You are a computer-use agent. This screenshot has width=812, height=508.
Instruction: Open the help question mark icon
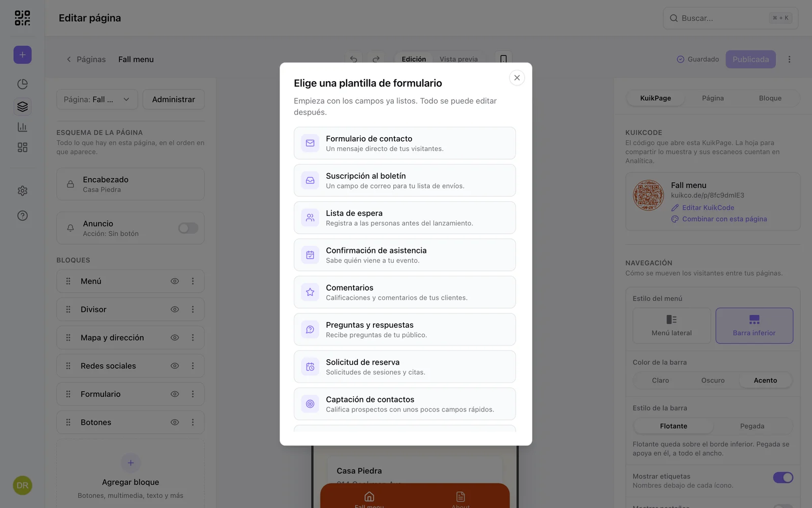[x=22, y=215]
